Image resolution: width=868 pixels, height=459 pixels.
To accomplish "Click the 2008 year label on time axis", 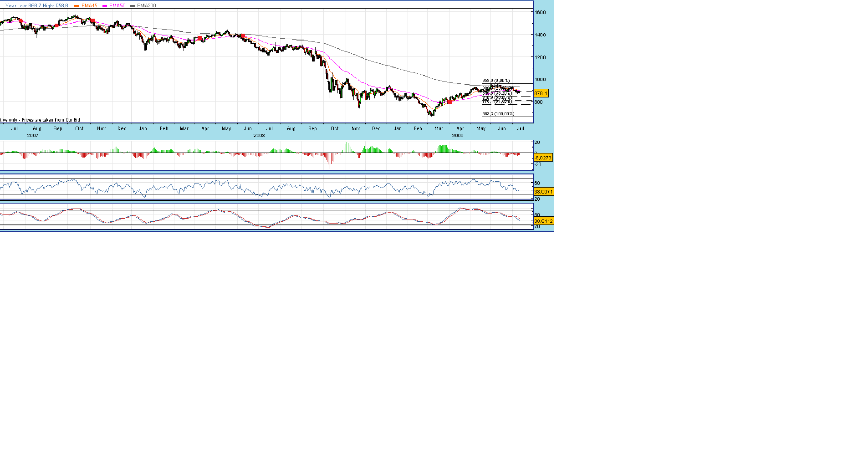I will (259, 136).
